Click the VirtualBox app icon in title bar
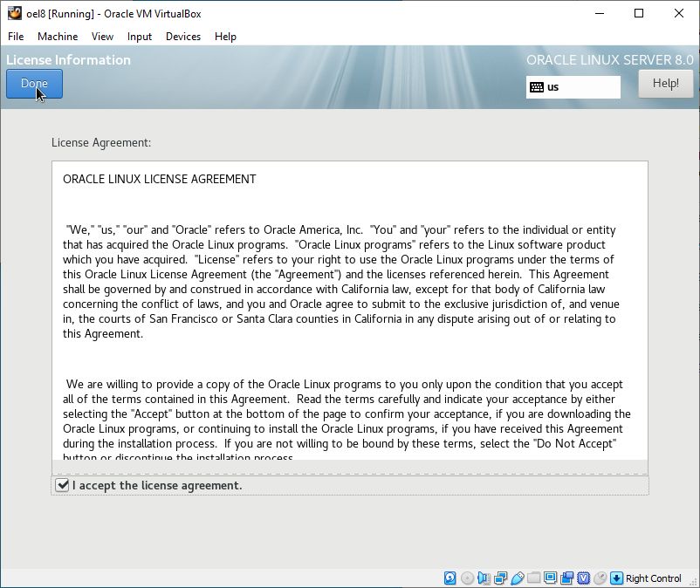Image resolution: width=700 pixels, height=588 pixels. point(14,13)
